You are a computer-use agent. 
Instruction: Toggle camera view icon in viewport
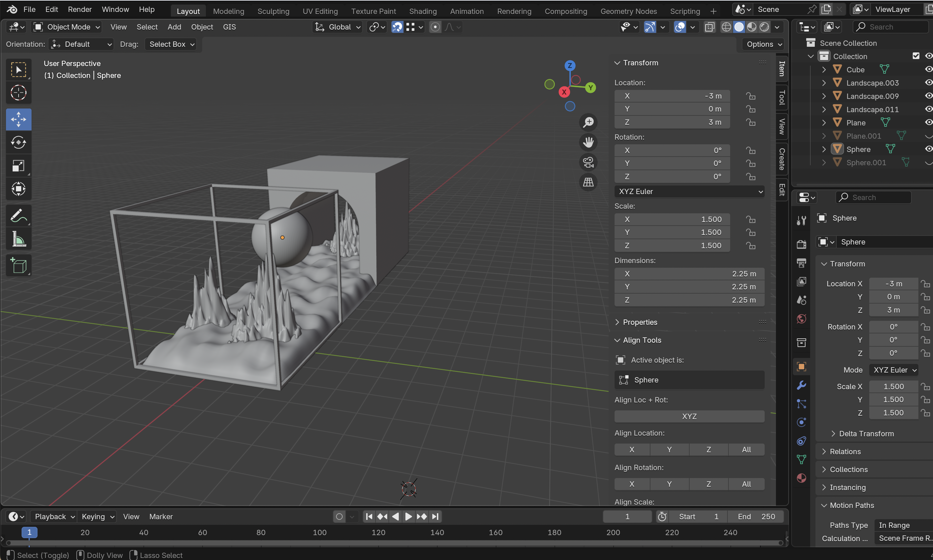coord(588,163)
